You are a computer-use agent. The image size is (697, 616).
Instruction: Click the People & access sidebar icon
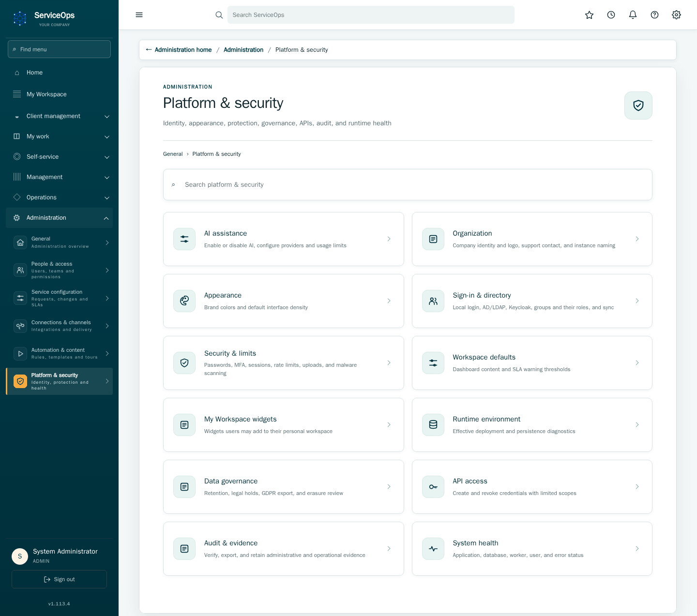pyautogui.click(x=20, y=270)
